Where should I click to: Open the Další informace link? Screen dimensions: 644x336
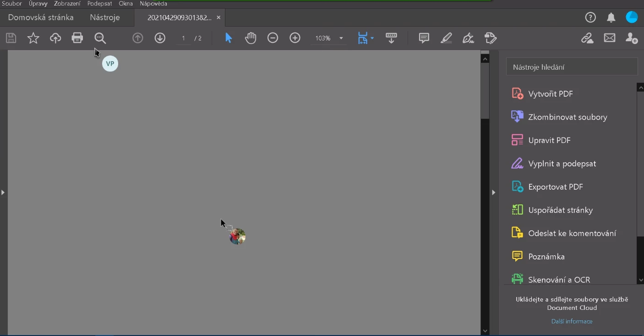(572, 321)
